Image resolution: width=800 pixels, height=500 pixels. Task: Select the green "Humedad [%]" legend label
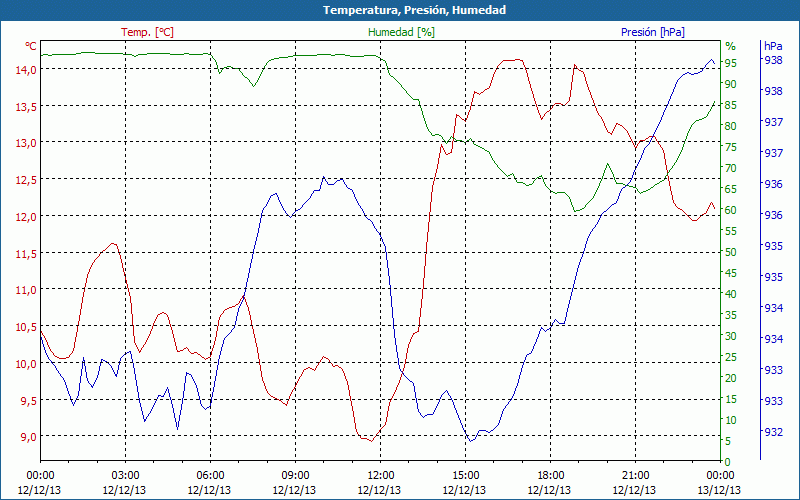click(x=402, y=32)
